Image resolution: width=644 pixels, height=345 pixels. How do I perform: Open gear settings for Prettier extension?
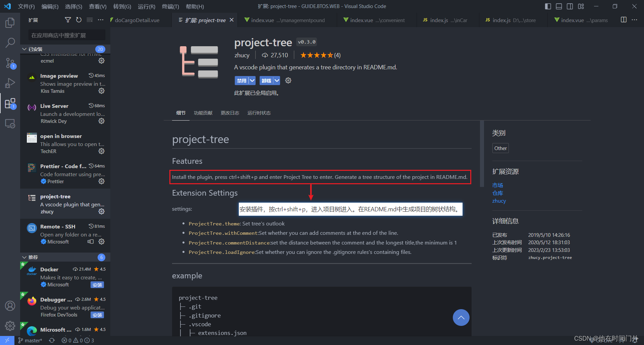(102, 181)
